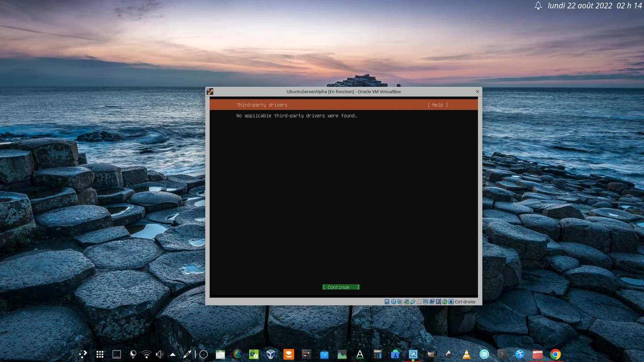Open the notifications bell icon
The image size is (644, 362).
pos(538,6)
